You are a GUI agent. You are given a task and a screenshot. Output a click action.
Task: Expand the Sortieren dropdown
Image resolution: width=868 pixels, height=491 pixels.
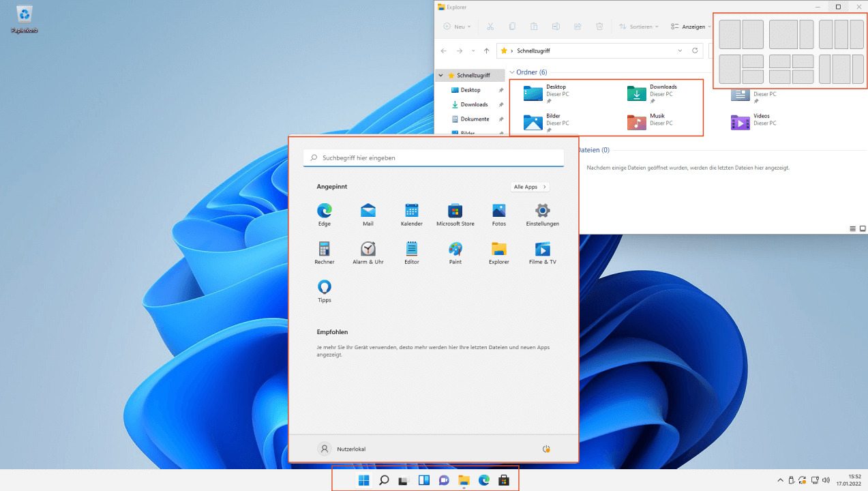point(639,27)
